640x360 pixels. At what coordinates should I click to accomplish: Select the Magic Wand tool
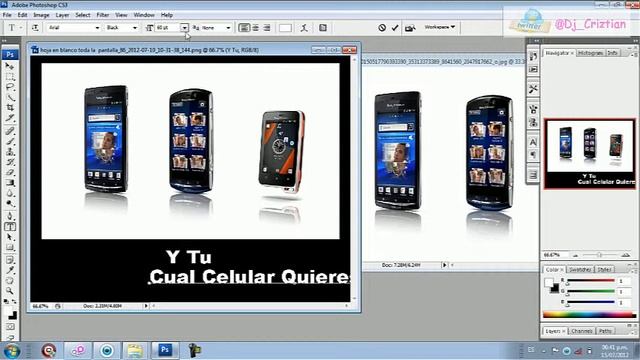click(10, 97)
